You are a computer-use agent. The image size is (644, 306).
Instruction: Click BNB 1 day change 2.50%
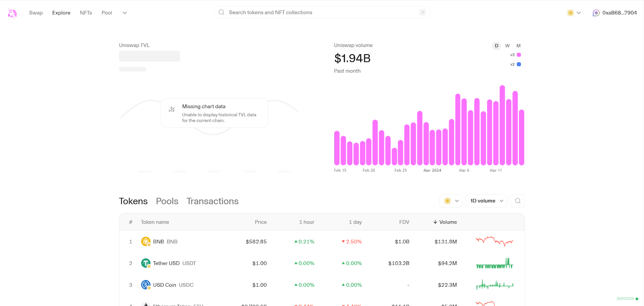pos(352,242)
